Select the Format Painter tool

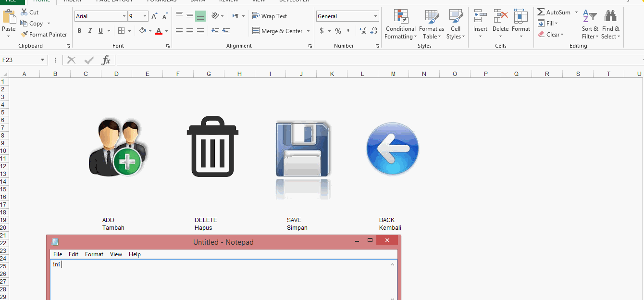44,34
